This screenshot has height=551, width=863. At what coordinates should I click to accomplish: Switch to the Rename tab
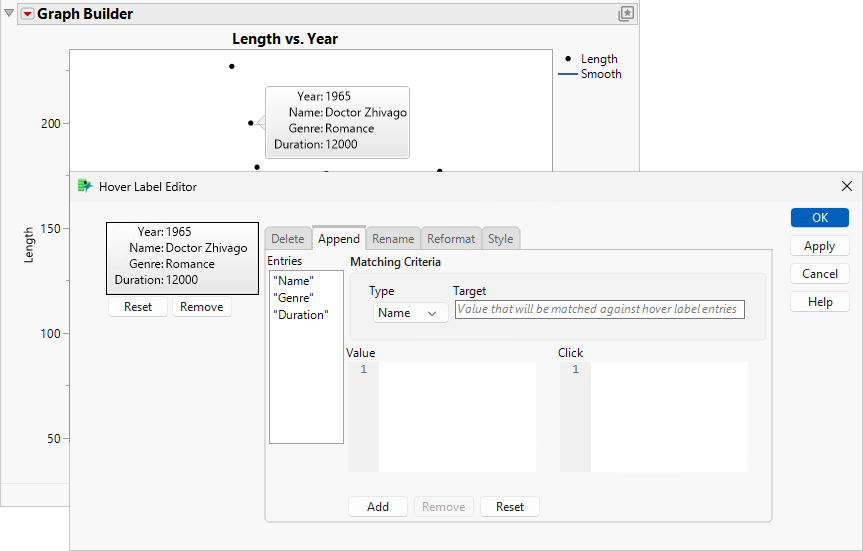[x=393, y=239]
